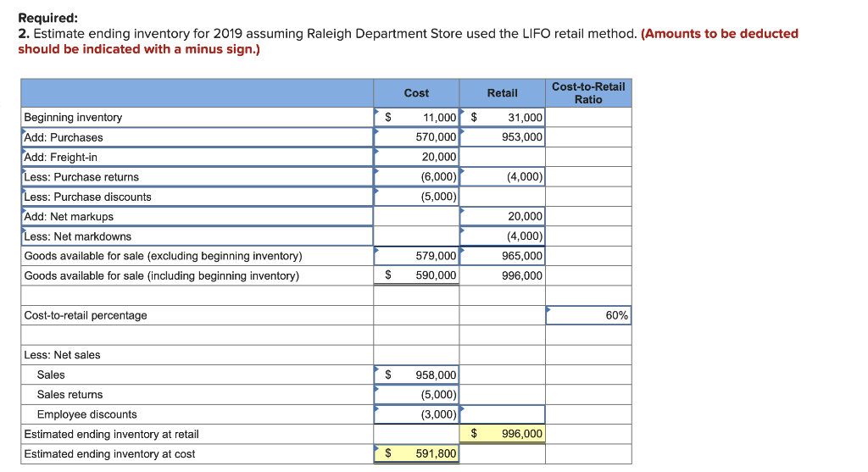Screen dimensions: 868x472
Task: Select the 'Cost-to-retail percentage' row label
Action: 86,315
